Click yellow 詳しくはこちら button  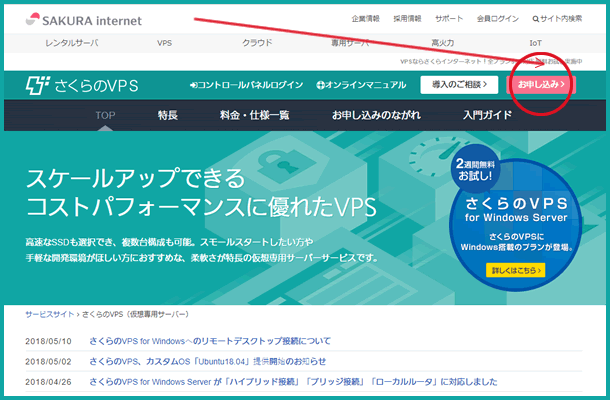coord(515,270)
